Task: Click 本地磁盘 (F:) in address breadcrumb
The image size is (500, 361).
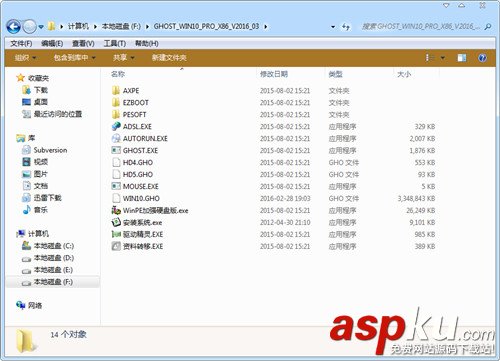Action: point(121,26)
